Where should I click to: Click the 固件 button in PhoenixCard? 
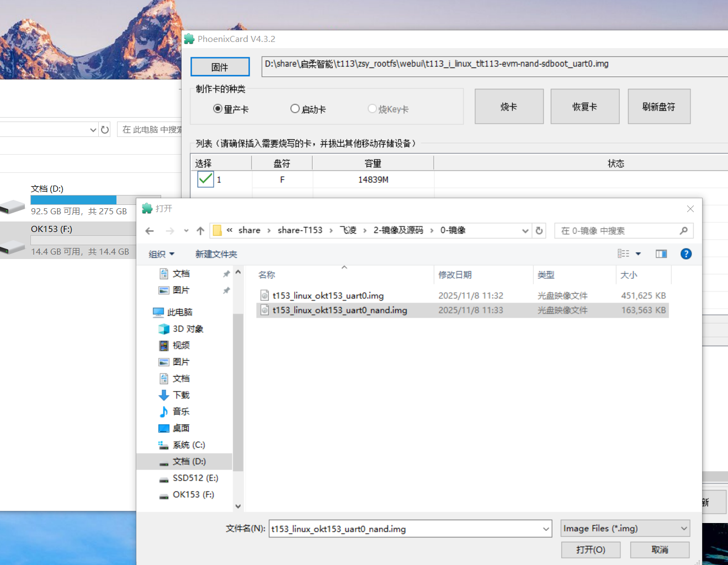pos(220,67)
